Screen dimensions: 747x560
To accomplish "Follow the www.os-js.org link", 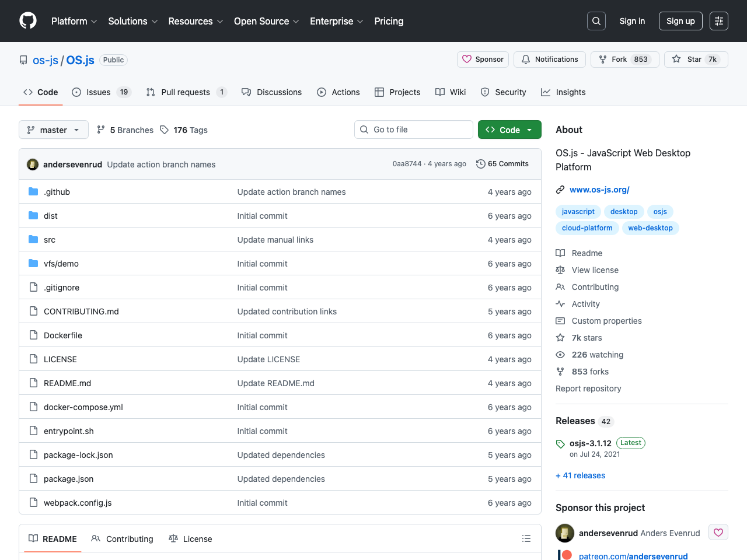I will click(x=599, y=190).
